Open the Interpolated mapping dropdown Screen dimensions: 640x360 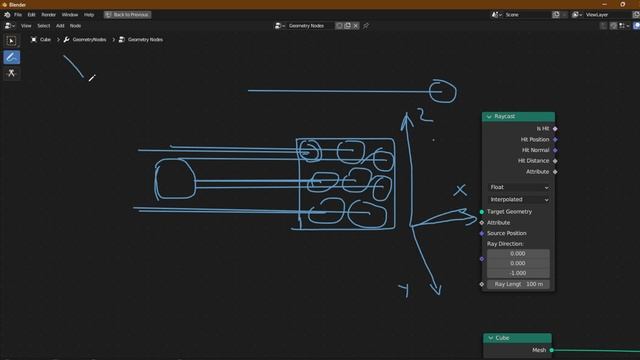(x=519, y=200)
